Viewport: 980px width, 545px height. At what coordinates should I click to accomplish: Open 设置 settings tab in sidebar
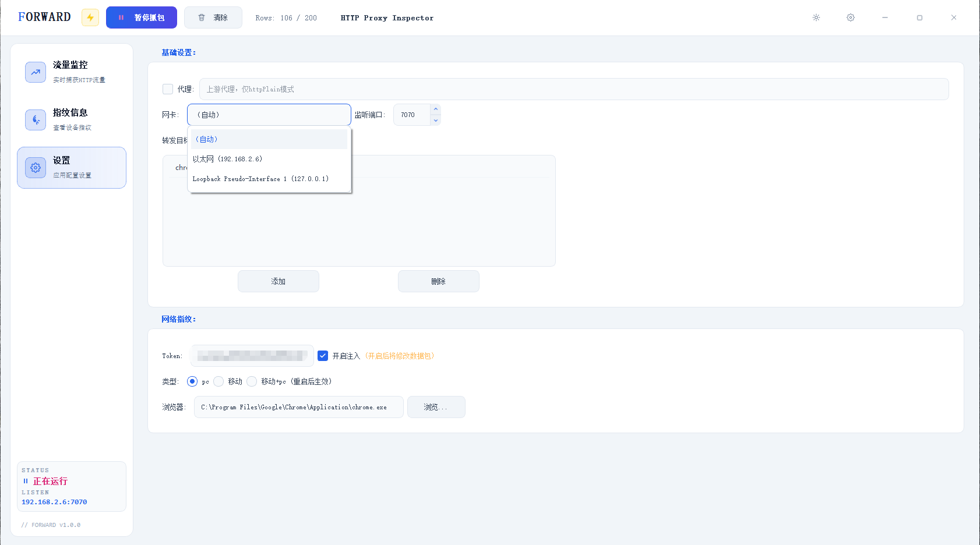click(72, 168)
